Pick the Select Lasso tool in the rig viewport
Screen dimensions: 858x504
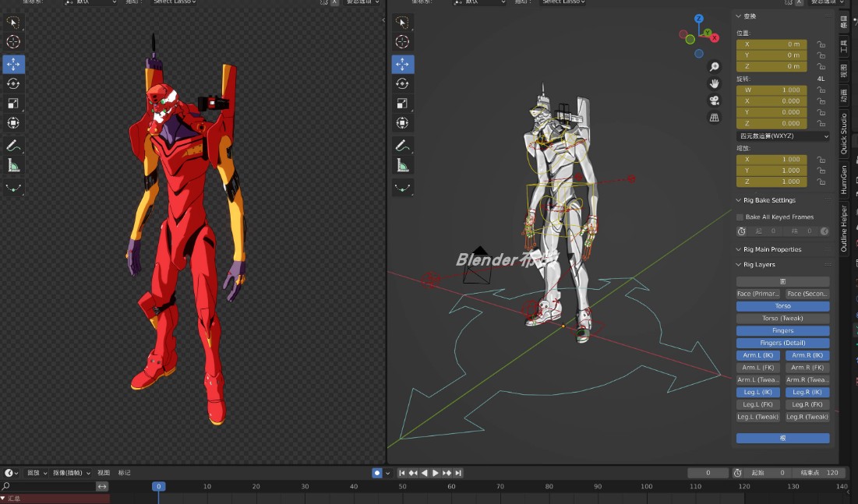click(x=403, y=23)
